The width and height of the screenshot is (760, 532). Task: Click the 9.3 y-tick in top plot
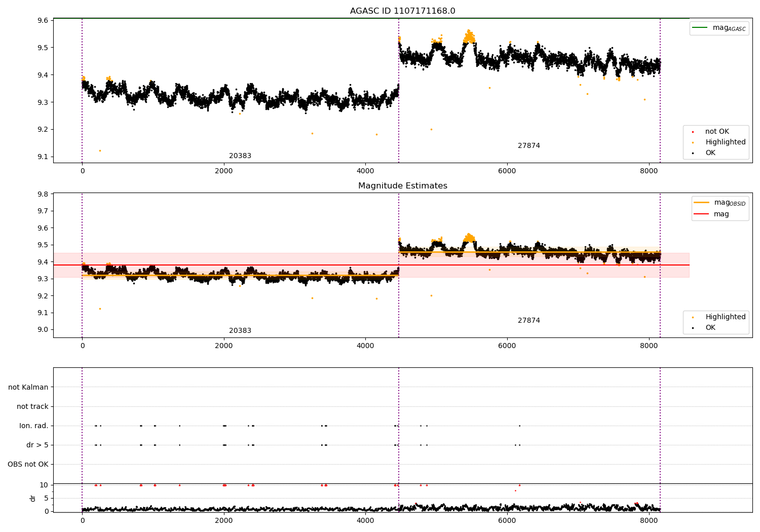click(43, 102)
